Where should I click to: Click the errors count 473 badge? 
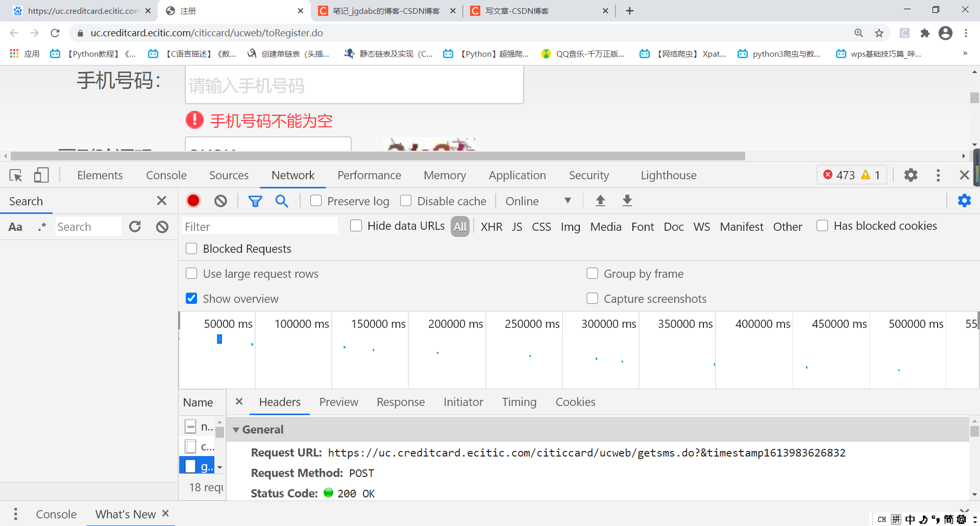pyautogui.click(x=839, y=175)
